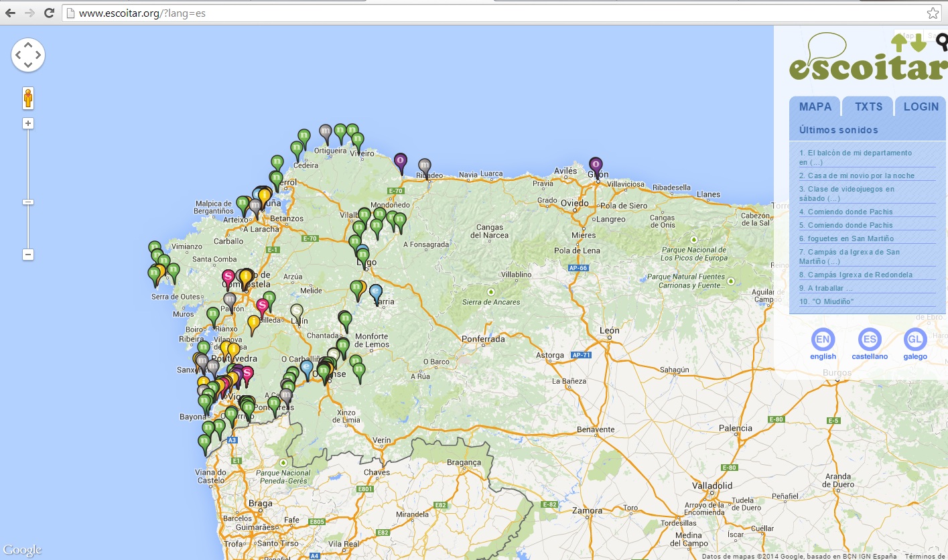Click the gray marker near Ribadeo
Screen dimensions: 948x560
[425, 165]
